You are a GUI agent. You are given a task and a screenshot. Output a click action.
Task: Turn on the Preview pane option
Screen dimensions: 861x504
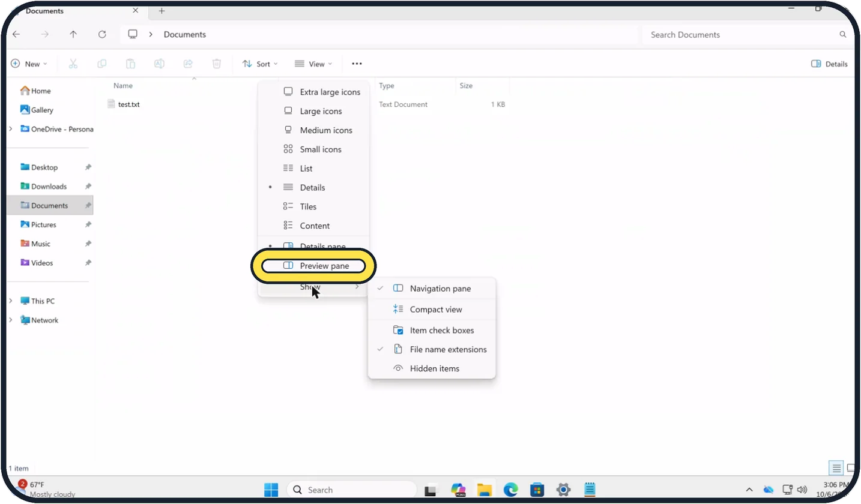point(314,266)
